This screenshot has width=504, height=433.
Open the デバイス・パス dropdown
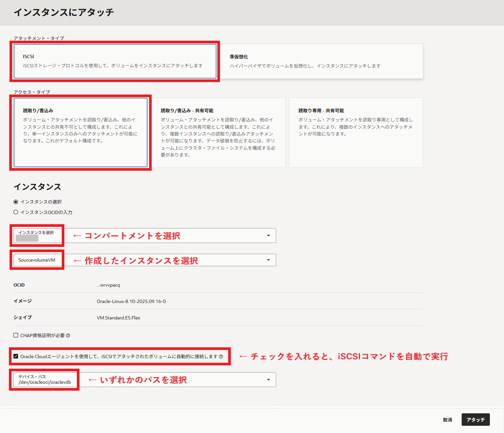(x=145, y=380)
